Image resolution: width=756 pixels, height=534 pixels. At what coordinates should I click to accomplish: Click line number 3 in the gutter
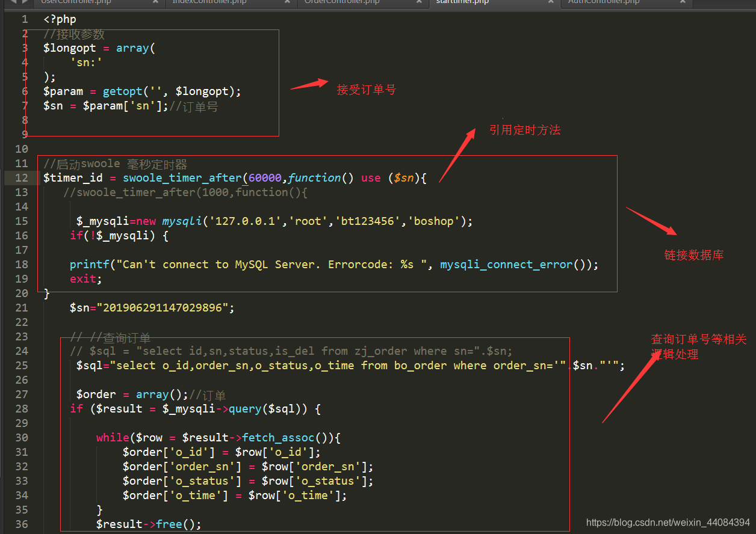pyautogui.click(x=25, y=48)
